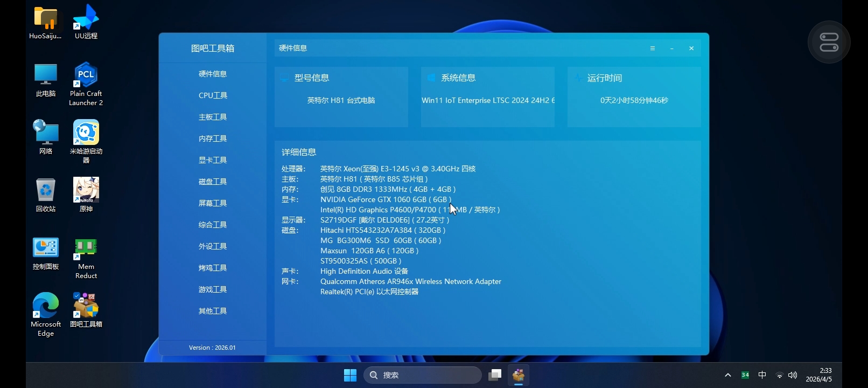Click the 详细信息 section heading
Screen dimensions: 868x388
pyautogui.click(x=299, y=153)
